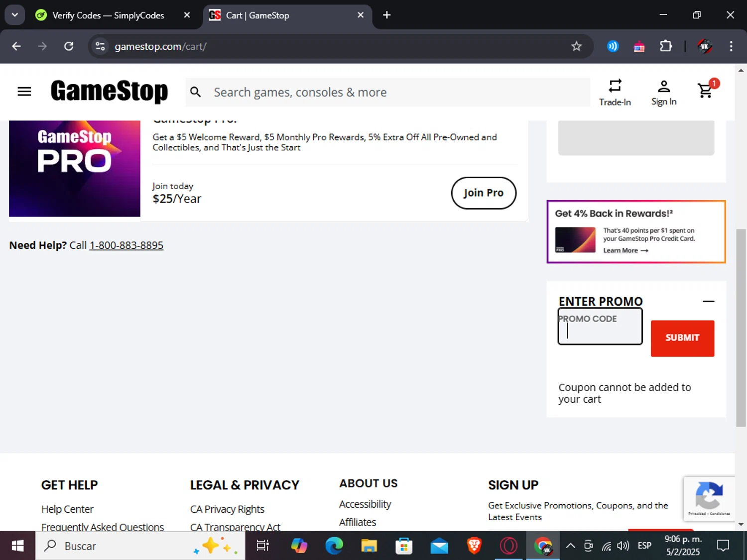The image size is (747, 560).
Task: Go back to the previous page
Action: tap(16, 46)
